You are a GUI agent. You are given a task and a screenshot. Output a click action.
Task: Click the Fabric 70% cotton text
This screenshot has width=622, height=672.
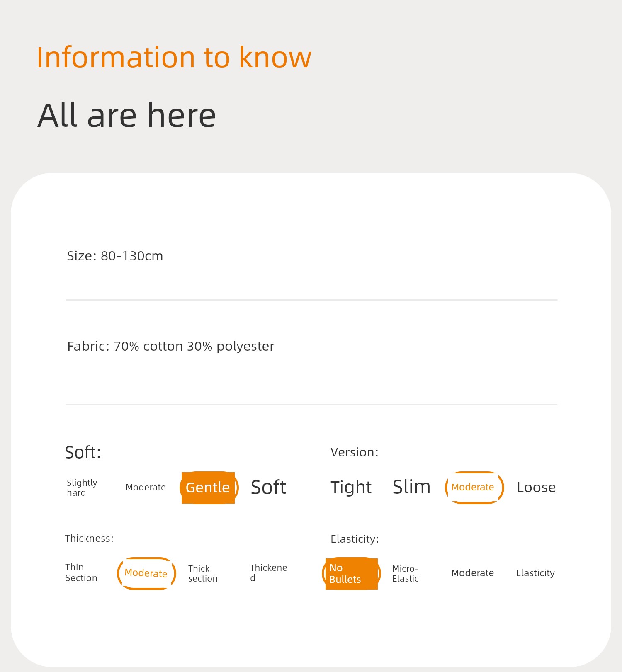(x=170, y=346)
